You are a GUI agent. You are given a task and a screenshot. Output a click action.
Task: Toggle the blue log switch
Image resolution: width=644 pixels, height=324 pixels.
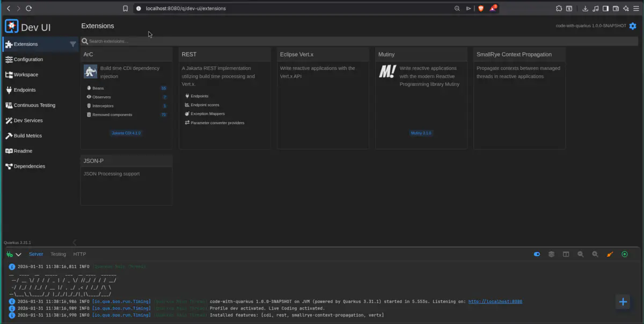tap(537, 254)
